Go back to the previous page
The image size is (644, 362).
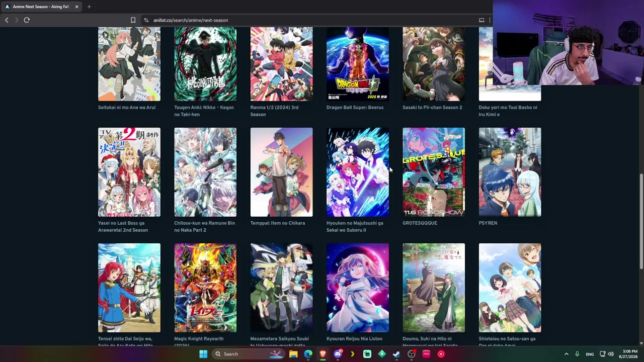point(7,20)
